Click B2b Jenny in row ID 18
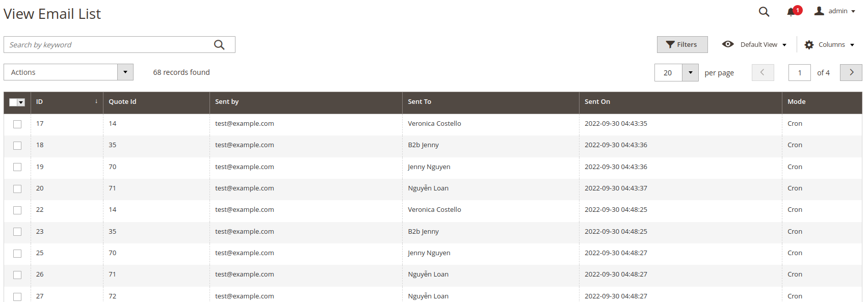This screenshot has width=868, height=302. point(423,145)
